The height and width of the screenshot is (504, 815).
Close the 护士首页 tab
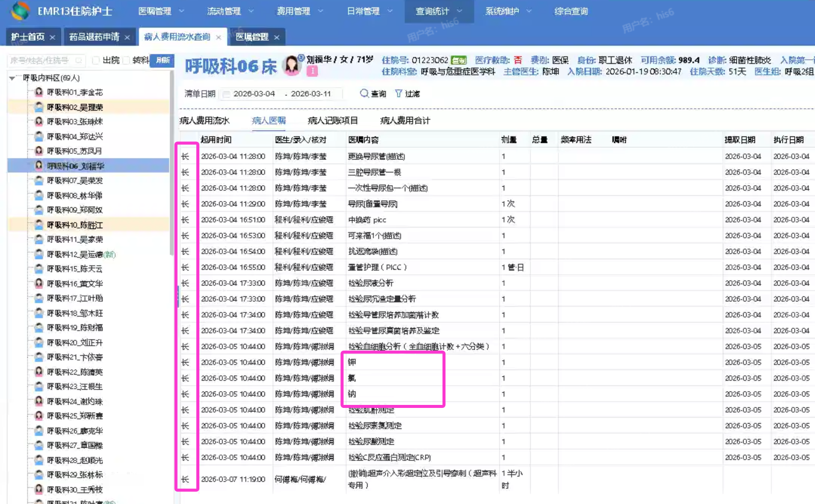(52, 37)
